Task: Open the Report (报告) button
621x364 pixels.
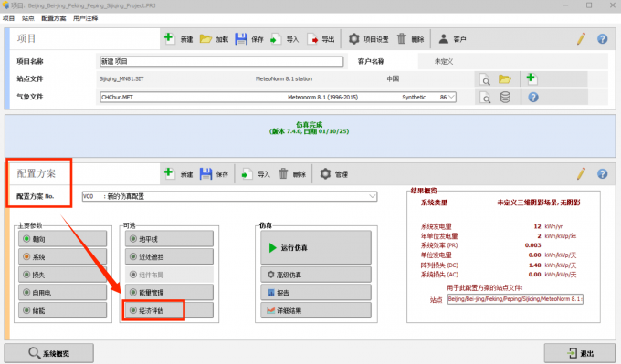Action: [x=316, y=293]
